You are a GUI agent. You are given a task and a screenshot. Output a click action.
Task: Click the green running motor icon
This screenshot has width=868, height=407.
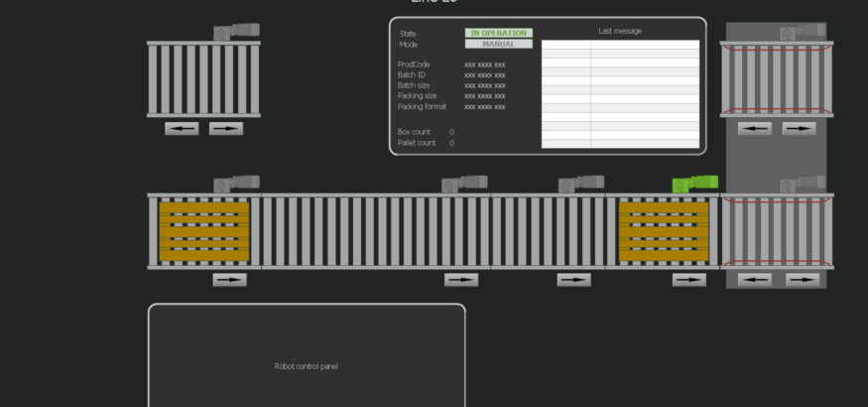pos(695,184)
